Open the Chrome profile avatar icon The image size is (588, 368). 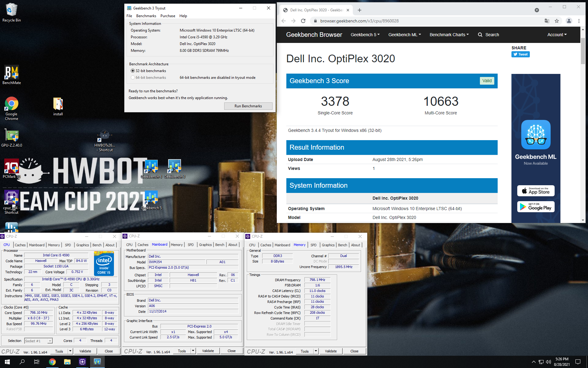[x=569, y=21]
